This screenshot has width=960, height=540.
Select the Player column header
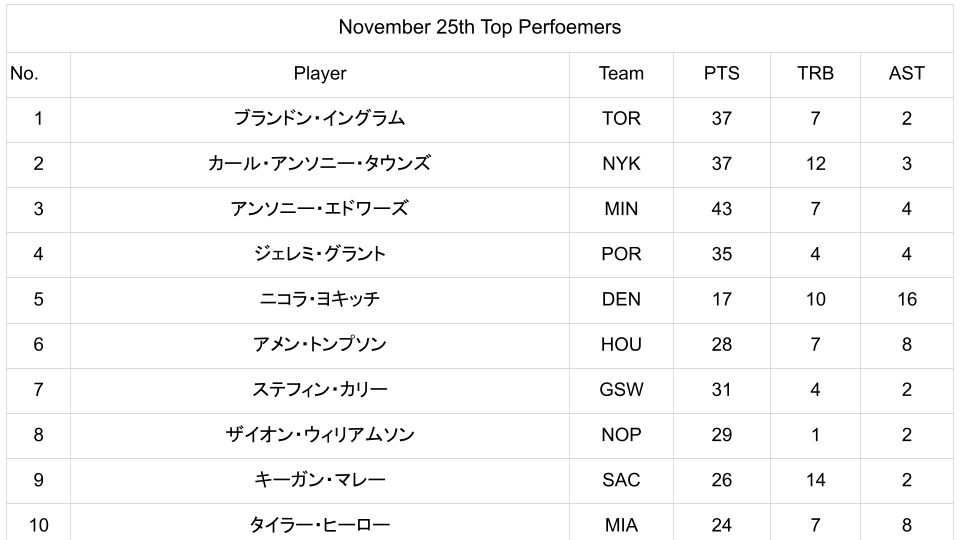pyautogui.click(x=320, y=73)
